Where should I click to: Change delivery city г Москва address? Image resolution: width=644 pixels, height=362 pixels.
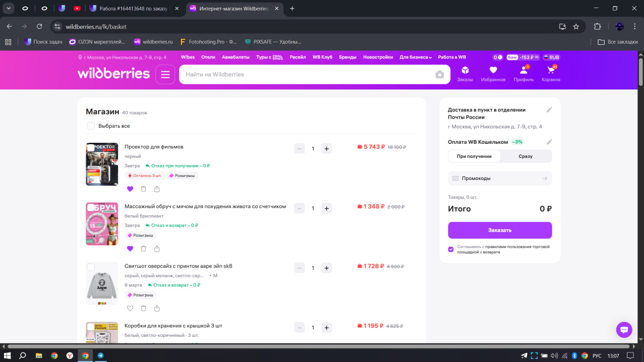tap(122, 57)
